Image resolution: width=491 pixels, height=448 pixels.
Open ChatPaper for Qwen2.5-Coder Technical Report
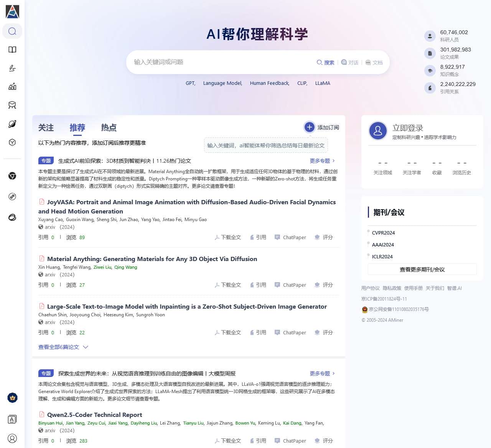coord(290,441)
